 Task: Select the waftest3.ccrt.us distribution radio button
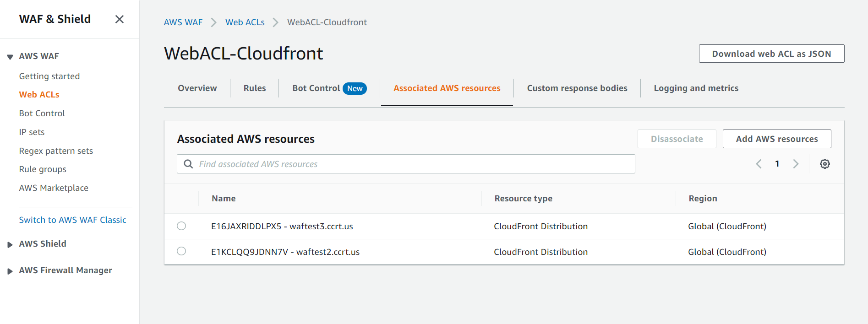pos(181,226)
